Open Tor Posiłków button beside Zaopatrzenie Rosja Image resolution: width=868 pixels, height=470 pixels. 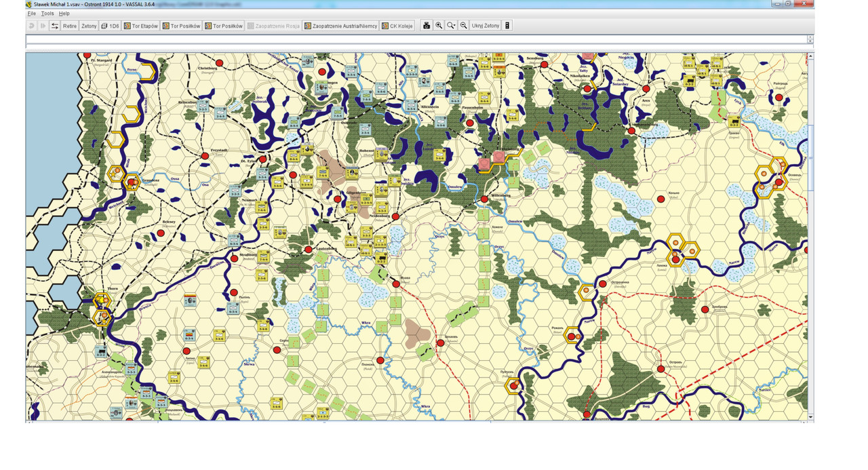pyautogui.click(x=224, y=26)
